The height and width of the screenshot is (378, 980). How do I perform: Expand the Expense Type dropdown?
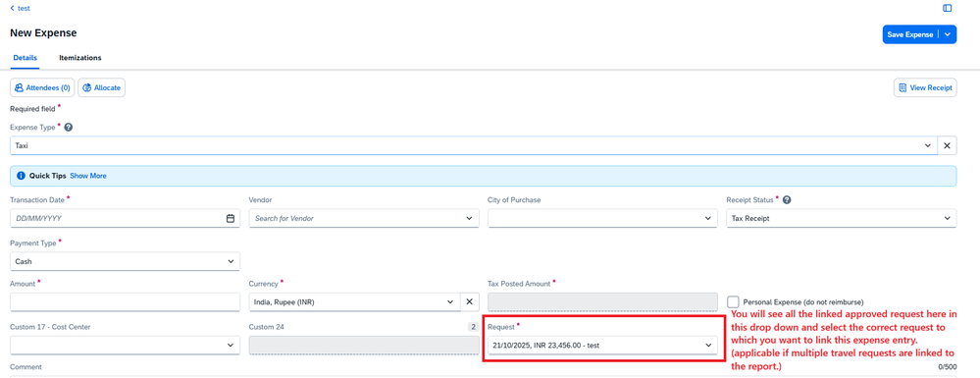point(928,146)
